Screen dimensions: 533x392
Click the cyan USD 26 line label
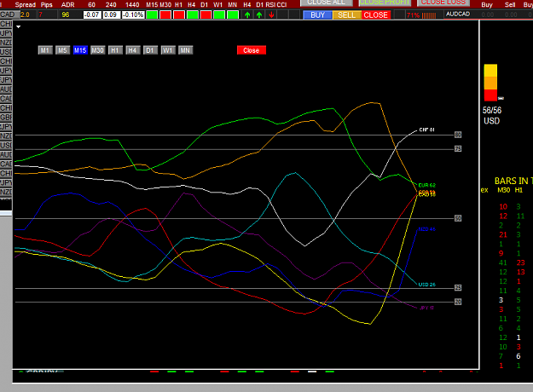point(427,285)
